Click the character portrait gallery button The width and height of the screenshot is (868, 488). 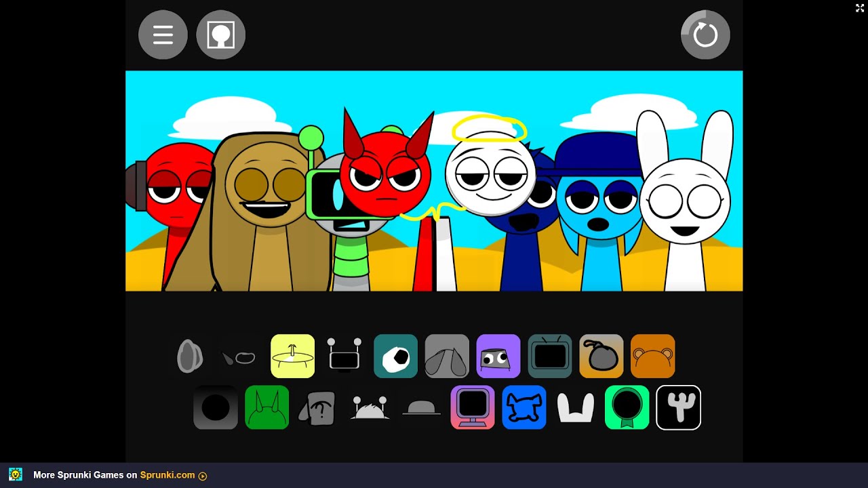[220, 35]
